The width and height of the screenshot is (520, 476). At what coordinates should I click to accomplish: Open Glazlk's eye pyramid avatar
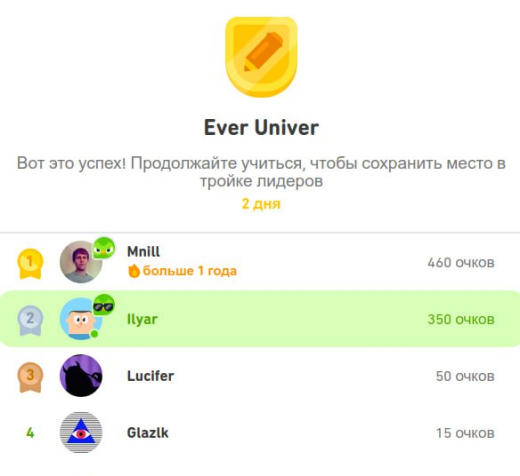[81, 432]
